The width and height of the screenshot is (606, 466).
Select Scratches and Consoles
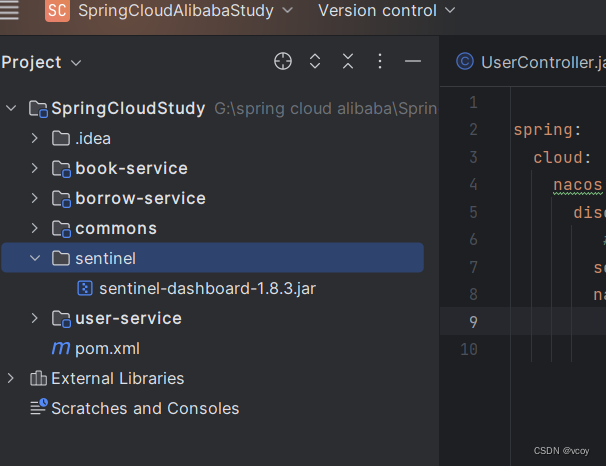(x=145, y=408)
